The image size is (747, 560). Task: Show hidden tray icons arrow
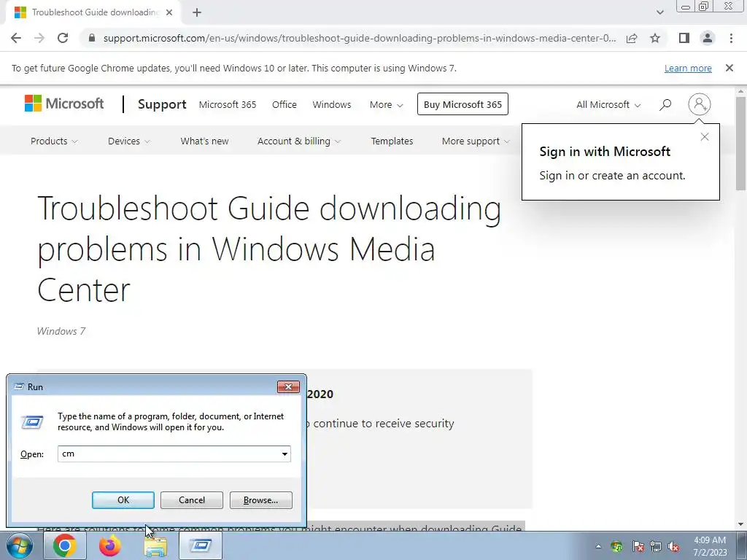point(598,546)
